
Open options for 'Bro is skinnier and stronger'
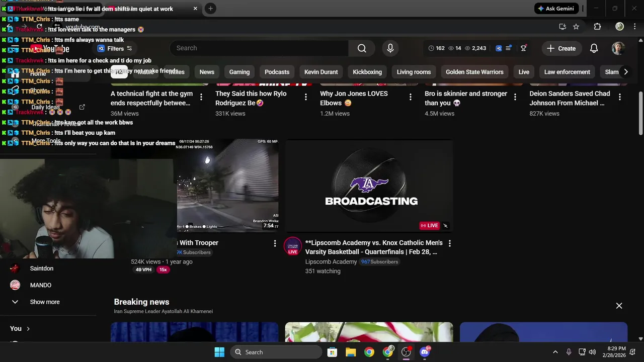tap(515, 97)
